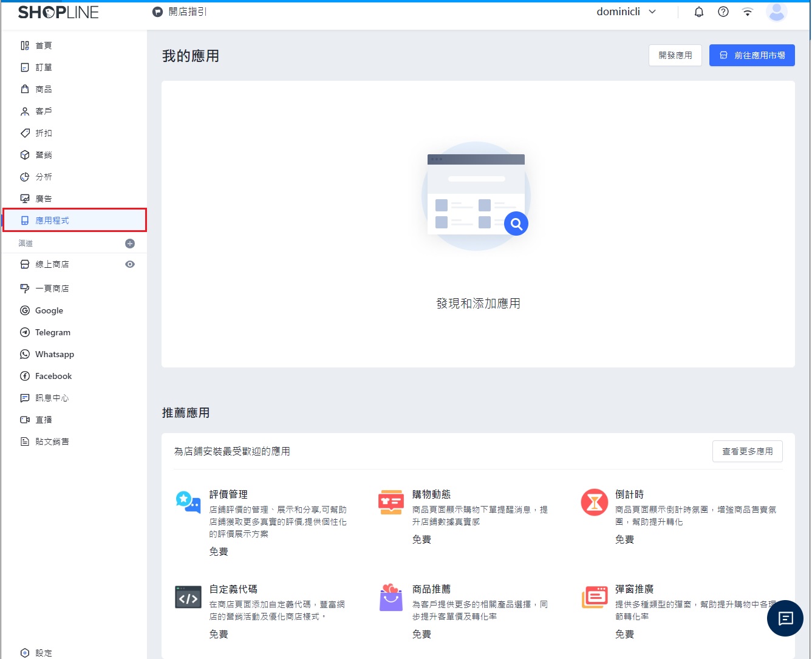Open the 開店指引 link
The width and height of the screenshot is (812, 659).
pyautogui.click(x=188, y=12)
